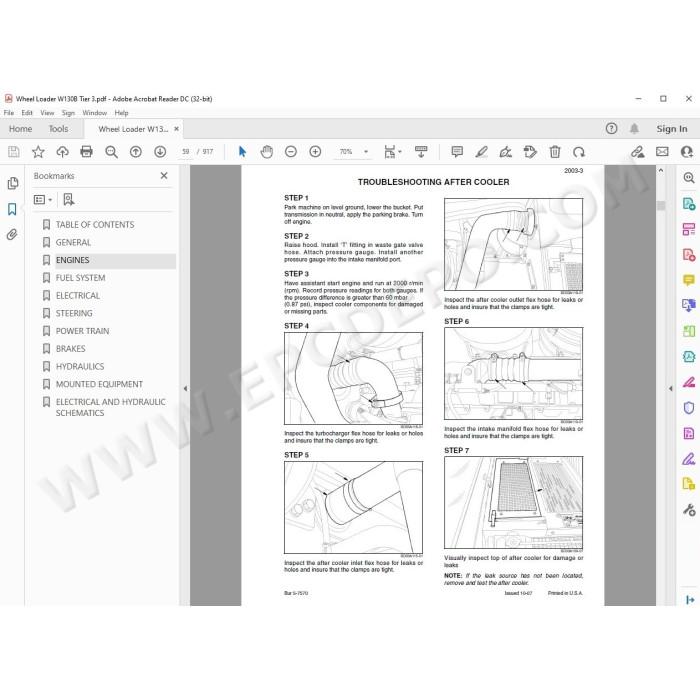Screen dimensions: 700x700
Task: Add a comment note icon
Action: click(x=457, y=152)
